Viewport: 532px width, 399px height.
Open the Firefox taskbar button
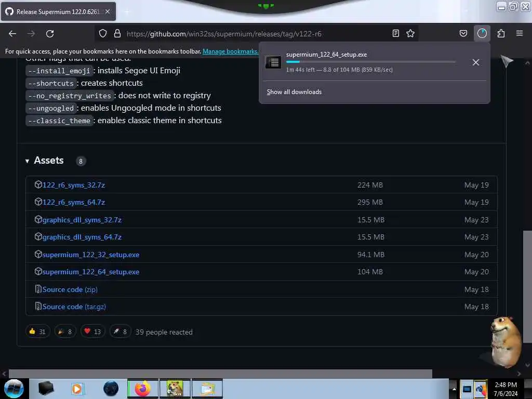[143, 389]
